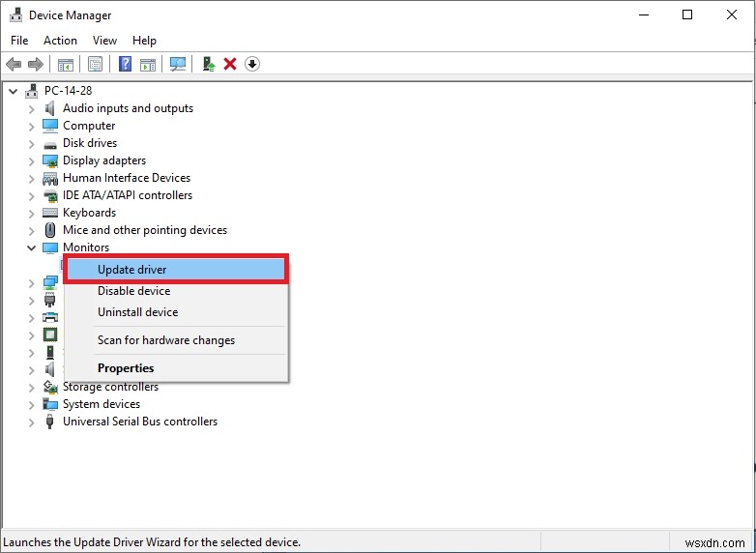Select the Keyboards label

coord(89,213)
